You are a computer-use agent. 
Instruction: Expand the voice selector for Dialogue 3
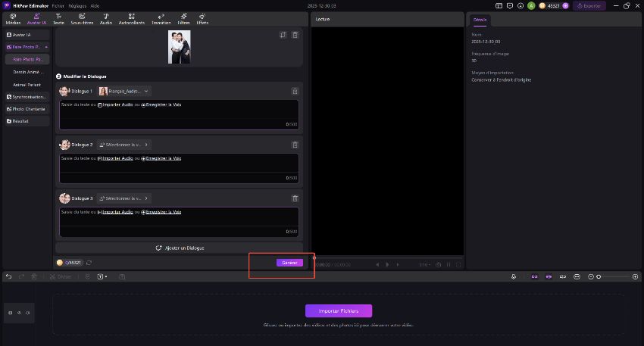point(123,198)
